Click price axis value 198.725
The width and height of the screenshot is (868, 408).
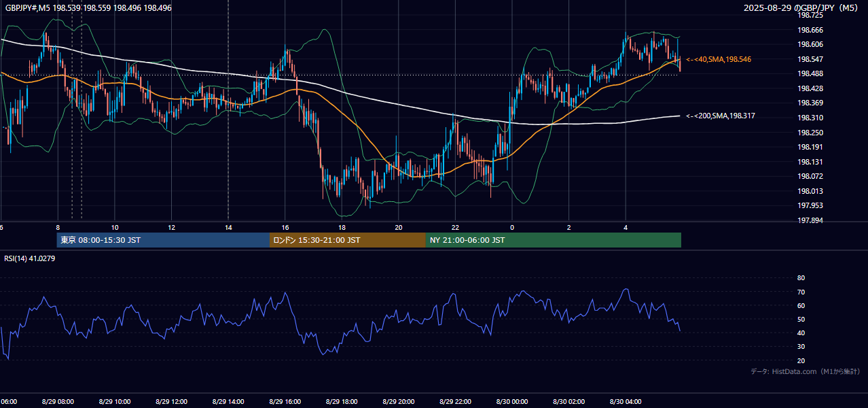pyautogui.click(x=810, y=15)
